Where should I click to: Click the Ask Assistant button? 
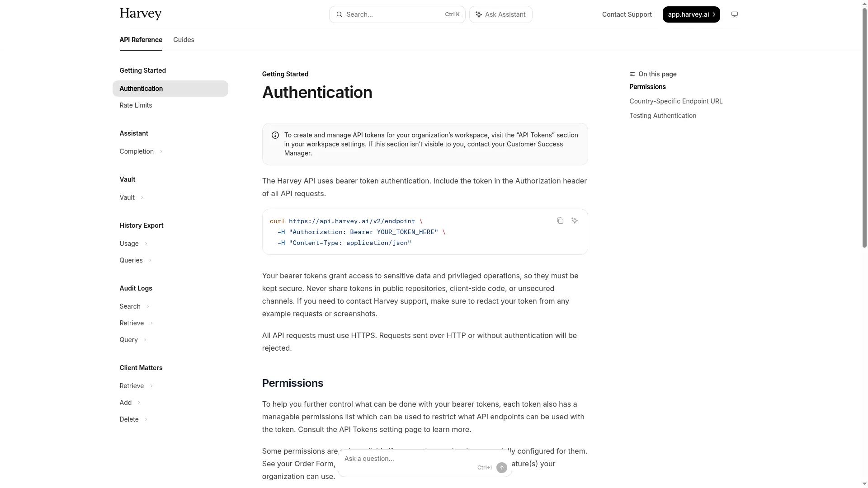(501, 14)
